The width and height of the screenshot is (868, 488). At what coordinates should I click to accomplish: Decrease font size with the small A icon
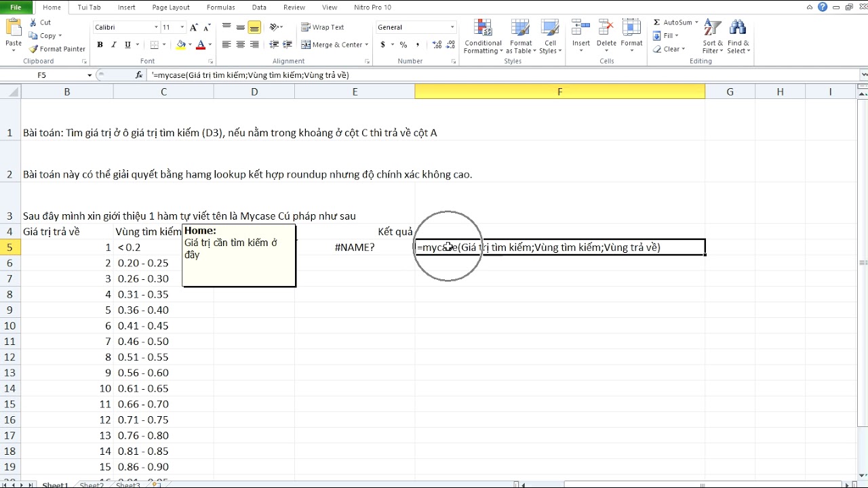[x=206, y=27]
